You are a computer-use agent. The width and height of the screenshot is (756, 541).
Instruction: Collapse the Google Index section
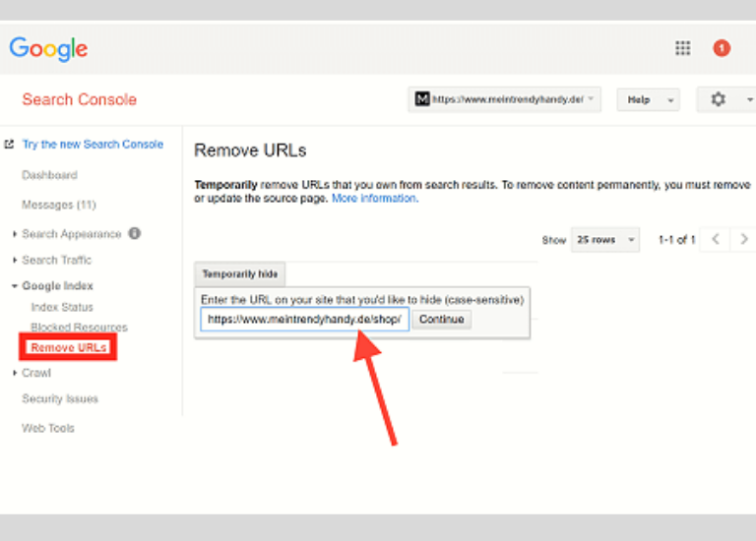[x=15, y=286]
